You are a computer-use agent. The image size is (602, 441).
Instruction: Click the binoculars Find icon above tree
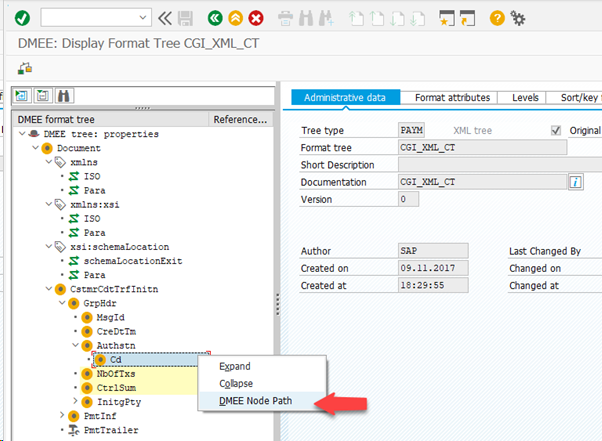point(64,96)
